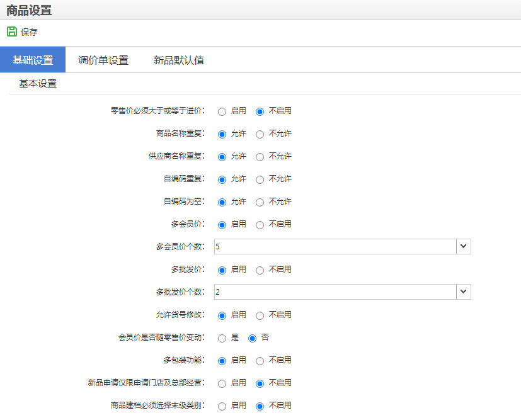
Task: Click the 保存 save button text
Action: 29,32
